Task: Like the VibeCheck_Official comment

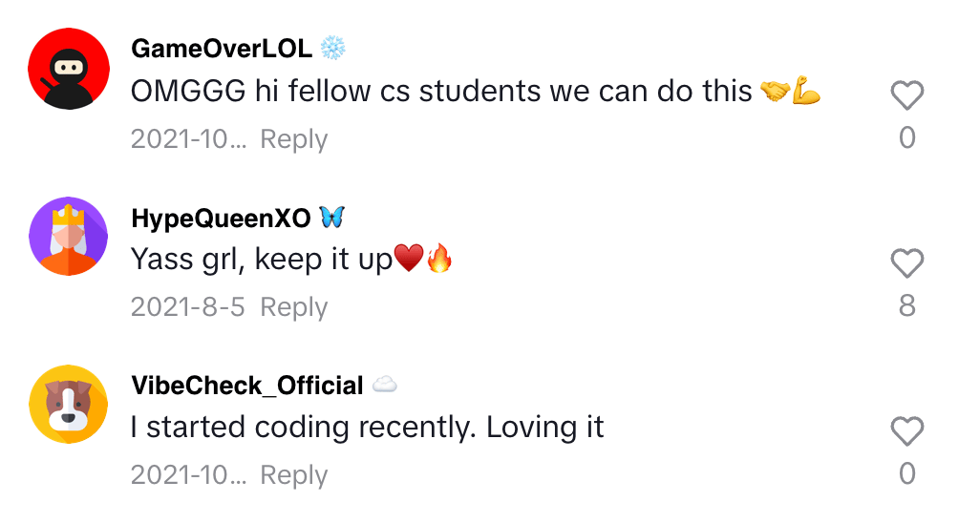Action: [906, 431]
